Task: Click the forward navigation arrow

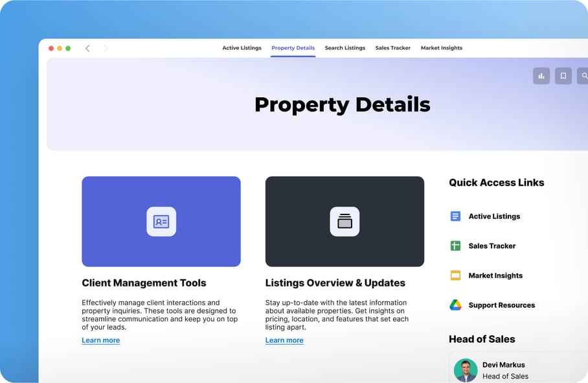Action: point(106,49)
